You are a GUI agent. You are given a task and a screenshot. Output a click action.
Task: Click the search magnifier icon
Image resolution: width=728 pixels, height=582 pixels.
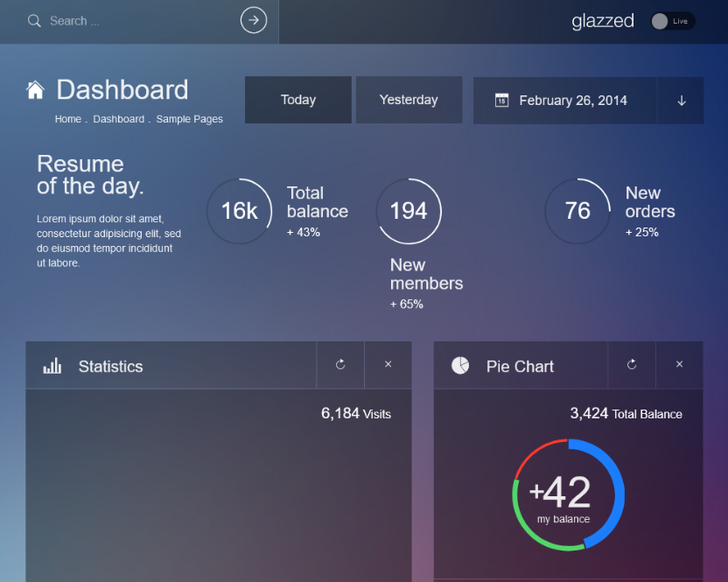[34, 21]
